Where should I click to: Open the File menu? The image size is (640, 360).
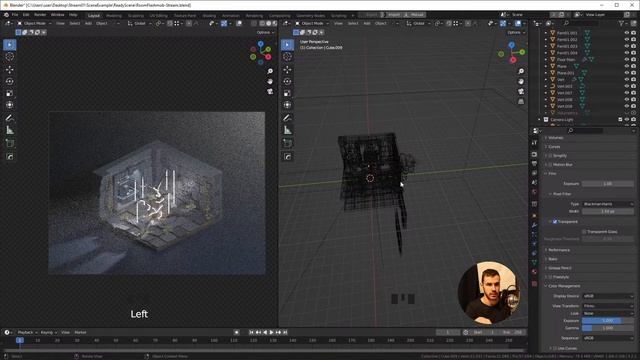pos(15,15)
